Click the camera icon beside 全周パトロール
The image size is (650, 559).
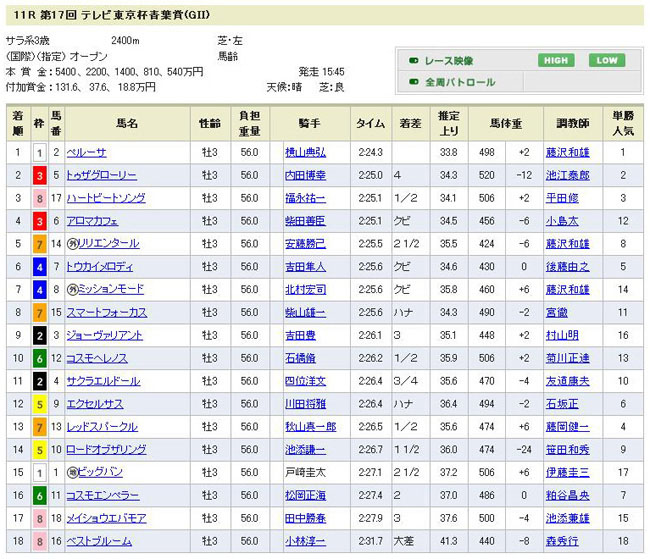click(x=413, y=82)
